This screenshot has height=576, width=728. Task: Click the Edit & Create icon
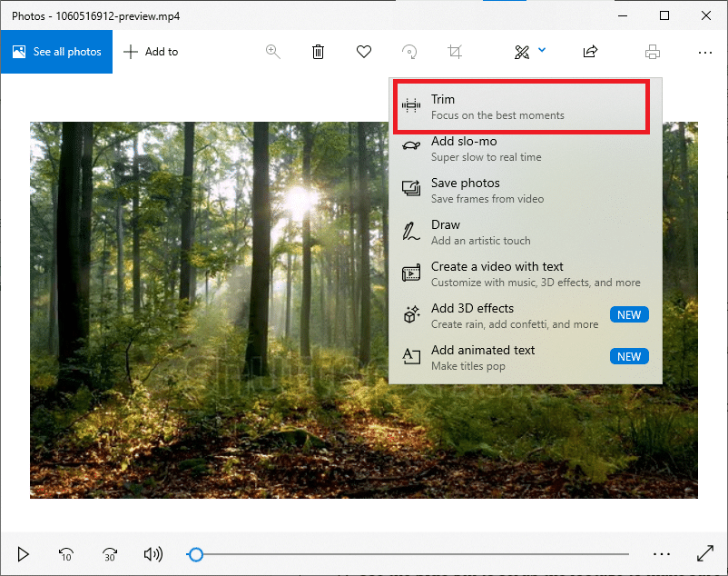(522, 52)
